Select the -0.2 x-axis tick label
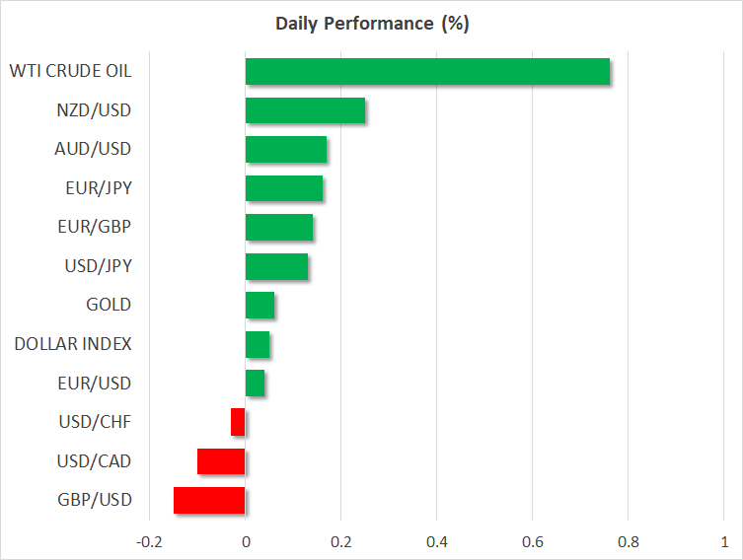Image resolution: width=743 pixels, height=560 pixels. click(x=149, y=541)
